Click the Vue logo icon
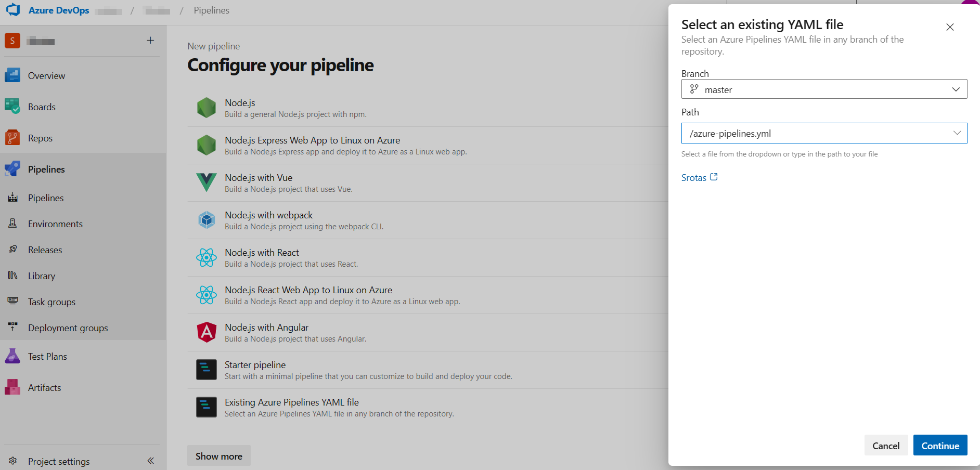The width and height of the screenshot is (980, 470). click(207, 182)
